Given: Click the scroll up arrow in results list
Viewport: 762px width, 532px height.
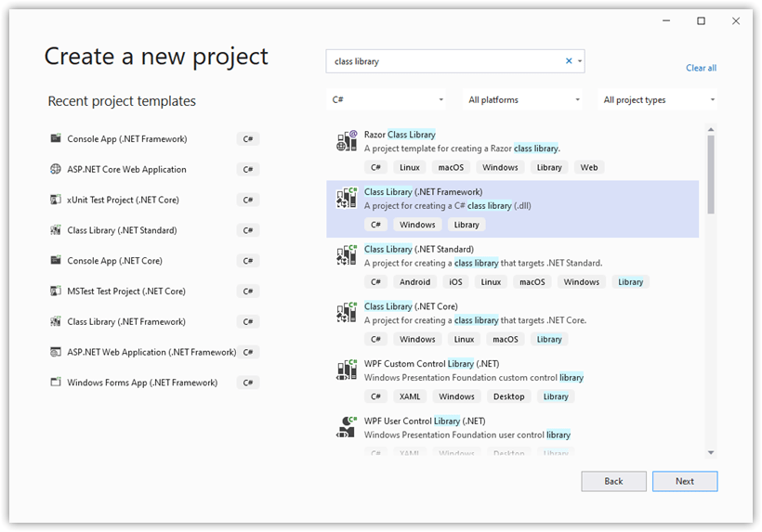Looking at the screenshot, I should pyautogui.click(x=711, y=130).
